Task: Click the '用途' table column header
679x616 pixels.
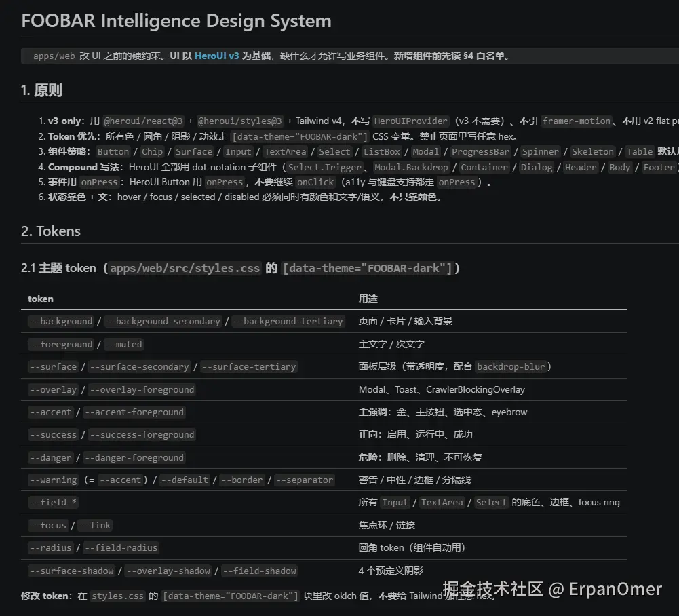Action: (368, 299)
